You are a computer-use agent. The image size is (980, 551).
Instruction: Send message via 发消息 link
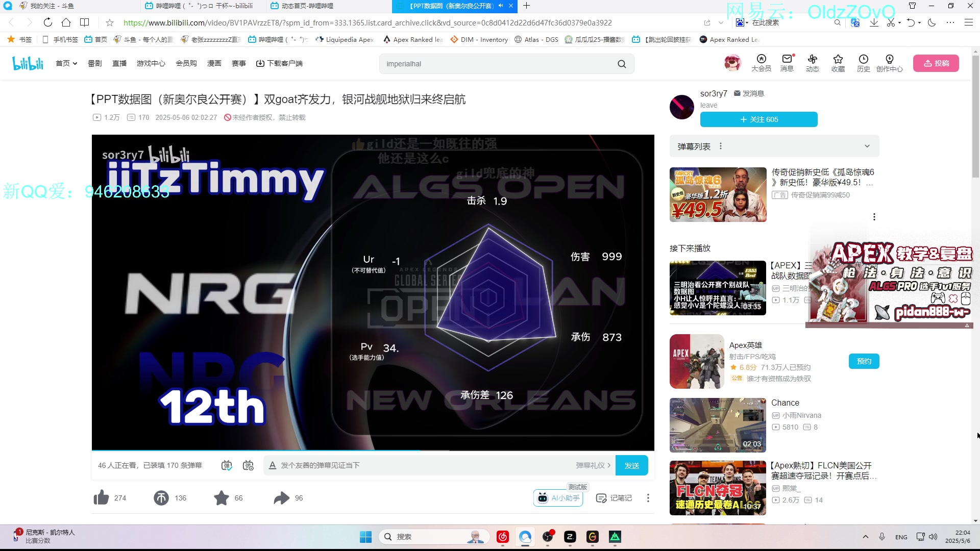749,93
